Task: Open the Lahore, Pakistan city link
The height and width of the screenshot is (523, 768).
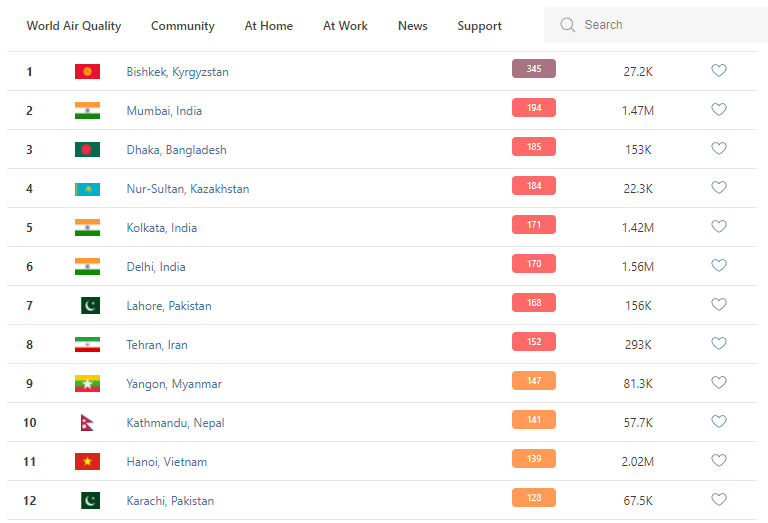Action: pyautogui.click(x=169, y=306)
